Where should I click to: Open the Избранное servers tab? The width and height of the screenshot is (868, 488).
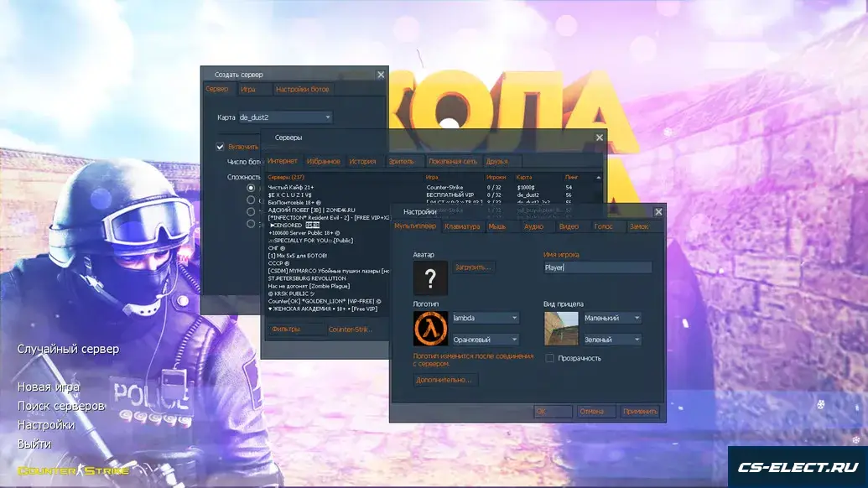tap(323, 161)
